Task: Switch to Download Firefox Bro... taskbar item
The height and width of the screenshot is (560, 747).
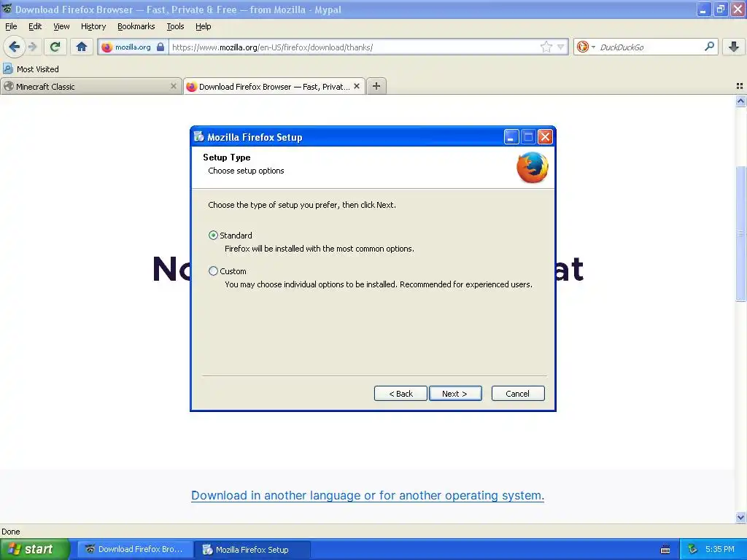Action: tap(135, 549)
